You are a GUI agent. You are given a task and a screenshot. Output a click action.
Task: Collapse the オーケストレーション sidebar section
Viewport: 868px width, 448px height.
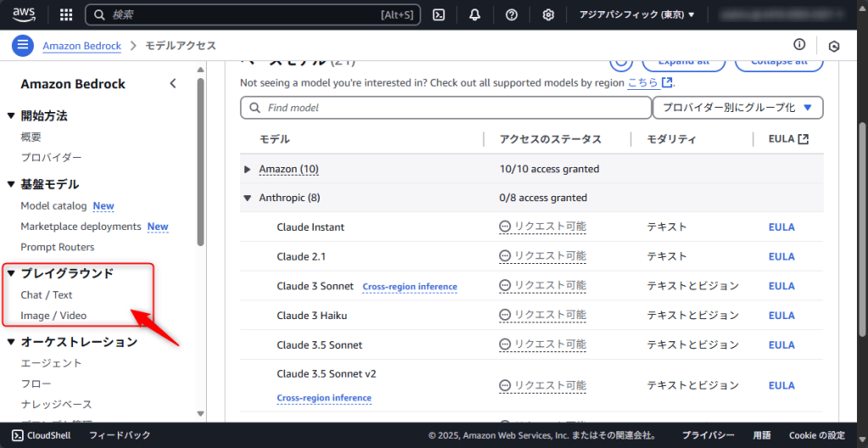click(x=11, y=342)
